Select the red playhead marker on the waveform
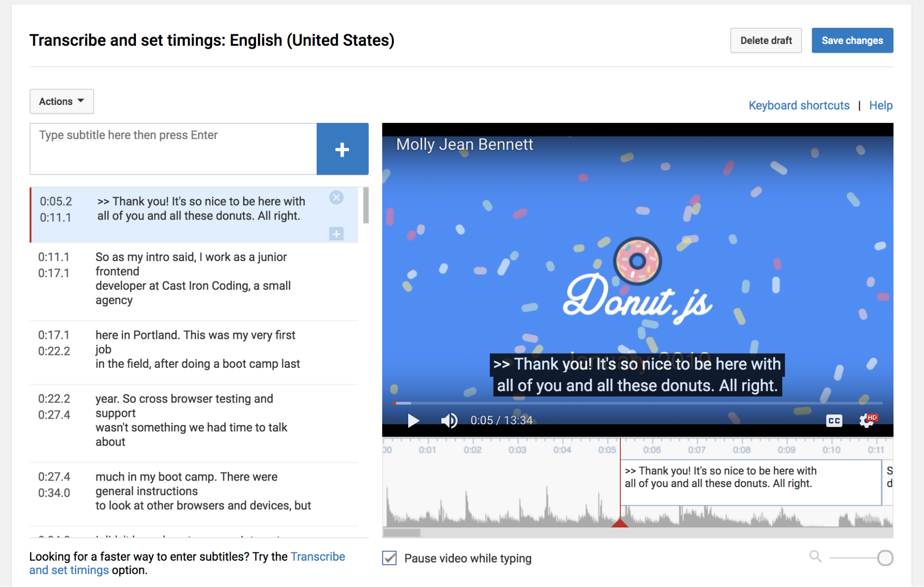Image resolution: width=924 pixels, height=587 pixels. (619, 523)
